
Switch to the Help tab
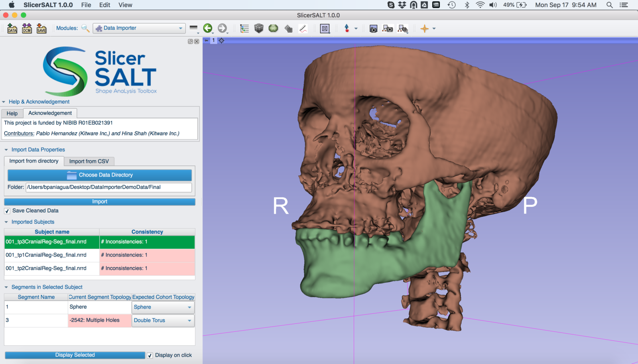(12, 114)
